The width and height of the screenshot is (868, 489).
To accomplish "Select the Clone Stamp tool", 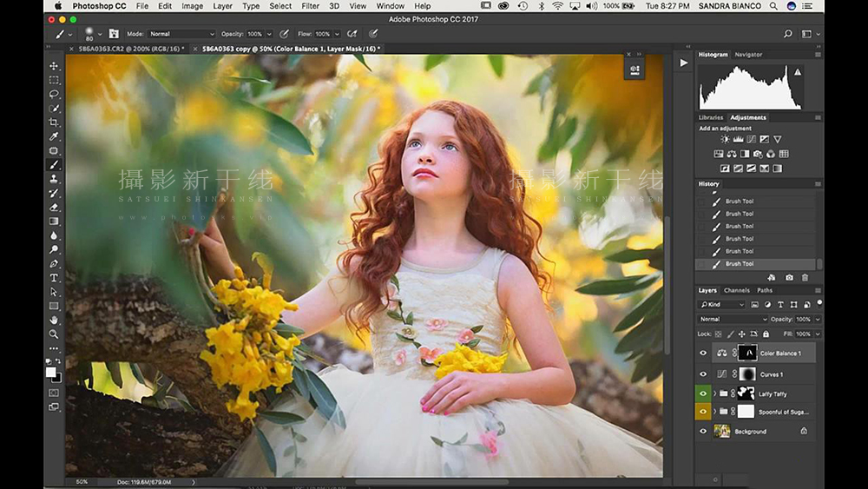I will click(x=54, y=179).
